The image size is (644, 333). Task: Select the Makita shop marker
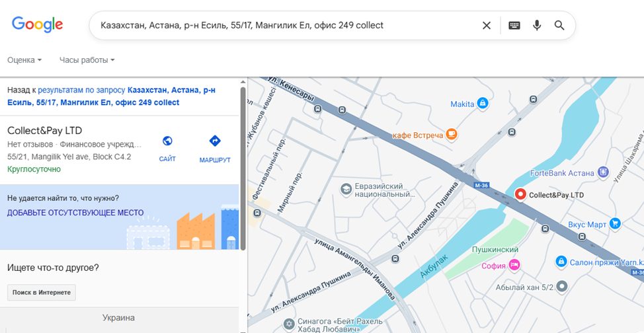tap(482, 104)
